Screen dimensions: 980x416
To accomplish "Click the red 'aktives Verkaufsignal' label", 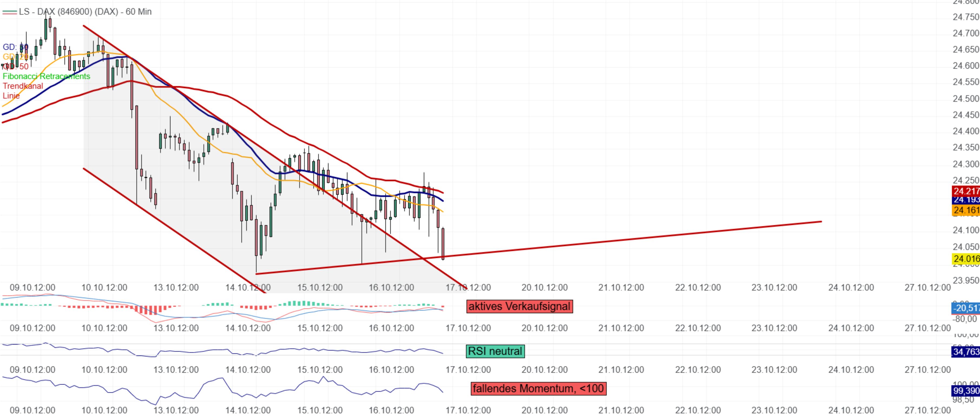I will click(x=519, y=306).
